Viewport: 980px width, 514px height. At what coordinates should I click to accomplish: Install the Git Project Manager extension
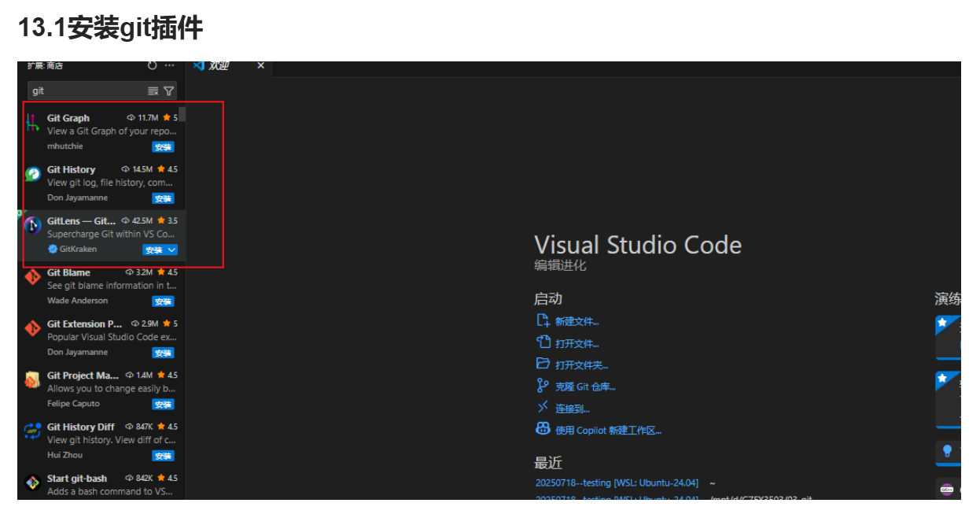coord(163,405)
